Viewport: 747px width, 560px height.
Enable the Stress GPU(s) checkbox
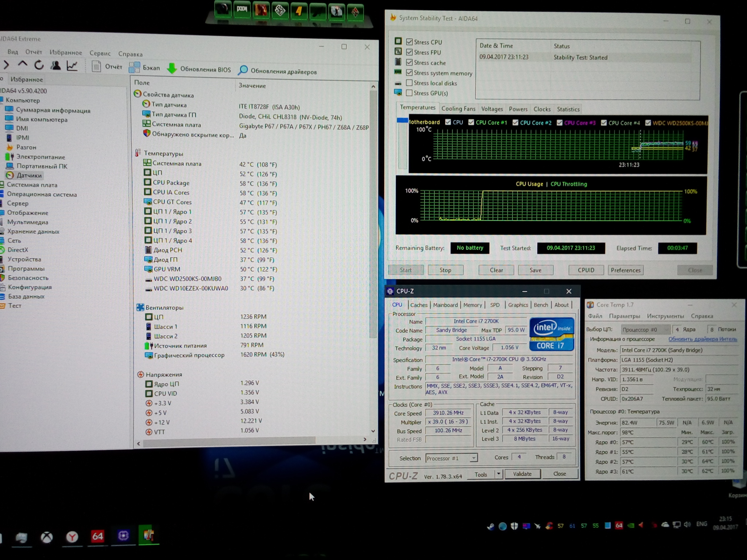409,93
